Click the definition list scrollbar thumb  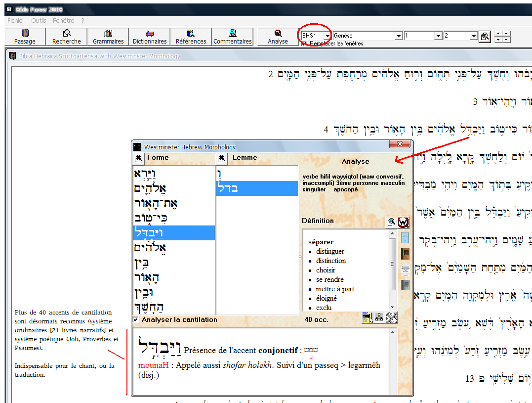(x=392, y=264)
